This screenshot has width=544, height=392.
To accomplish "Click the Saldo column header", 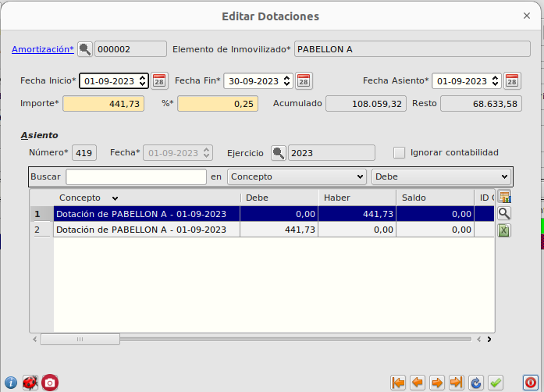I will point(435,198).
